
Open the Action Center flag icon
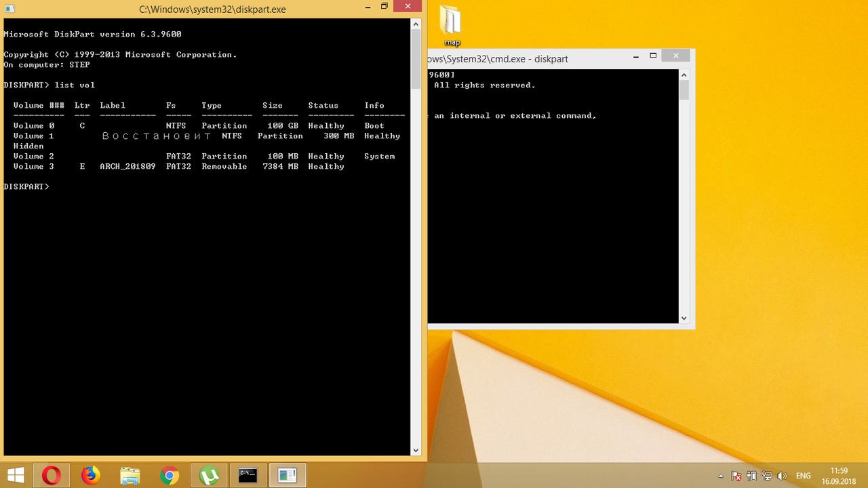736,476
